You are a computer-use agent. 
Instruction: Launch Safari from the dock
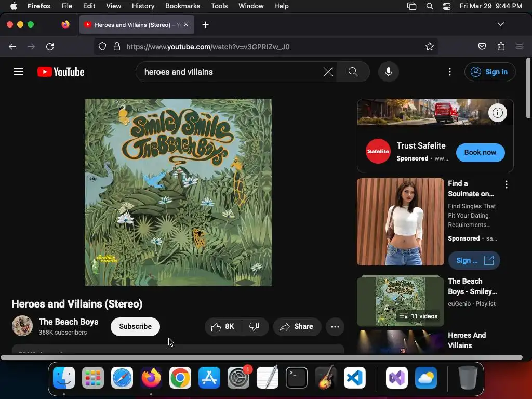pos(122,378)
